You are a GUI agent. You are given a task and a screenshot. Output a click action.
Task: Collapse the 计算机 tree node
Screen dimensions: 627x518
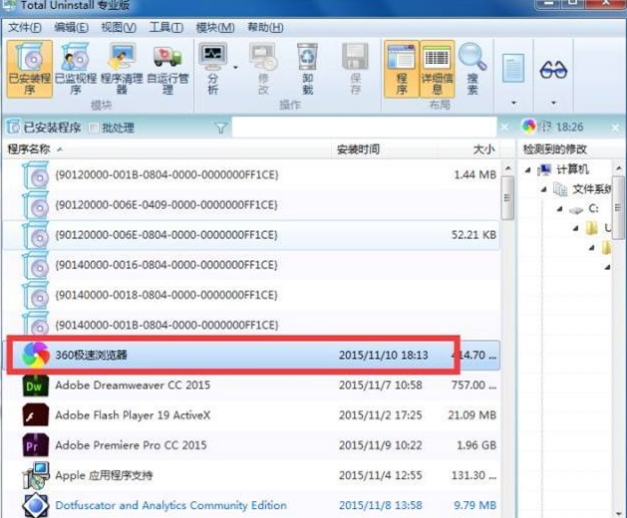point(528,170)
